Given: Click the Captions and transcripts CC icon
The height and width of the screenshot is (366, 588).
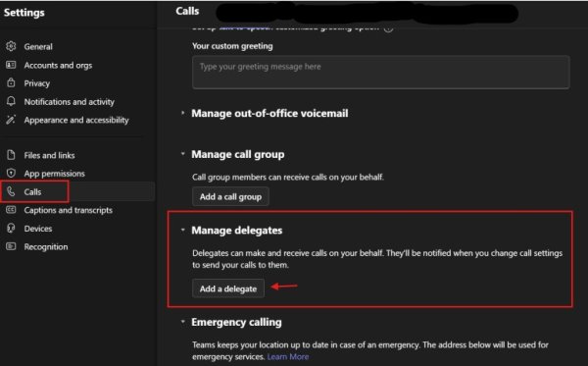Looking at the screenshot, I should pyautogui.click(x=11, y=210).
